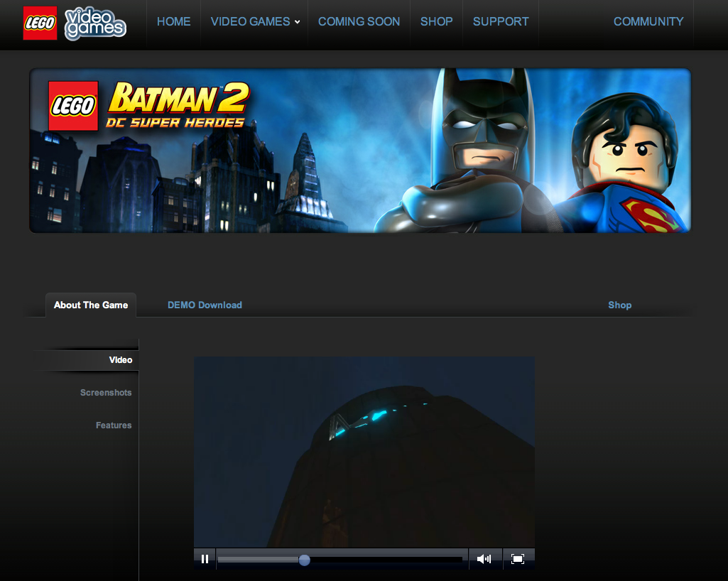Viewport: 728px width, 581px height.
Task: Open the video games logo link
Action: 95,23
